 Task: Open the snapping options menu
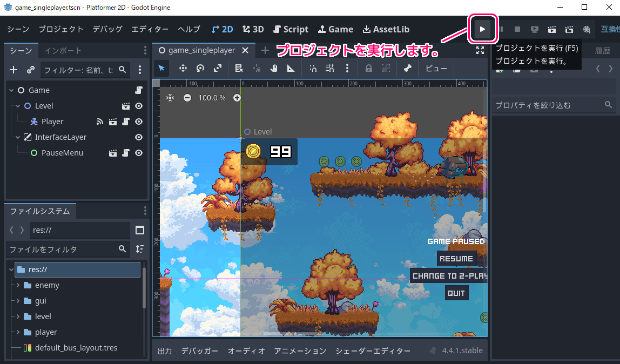(347, 69)
